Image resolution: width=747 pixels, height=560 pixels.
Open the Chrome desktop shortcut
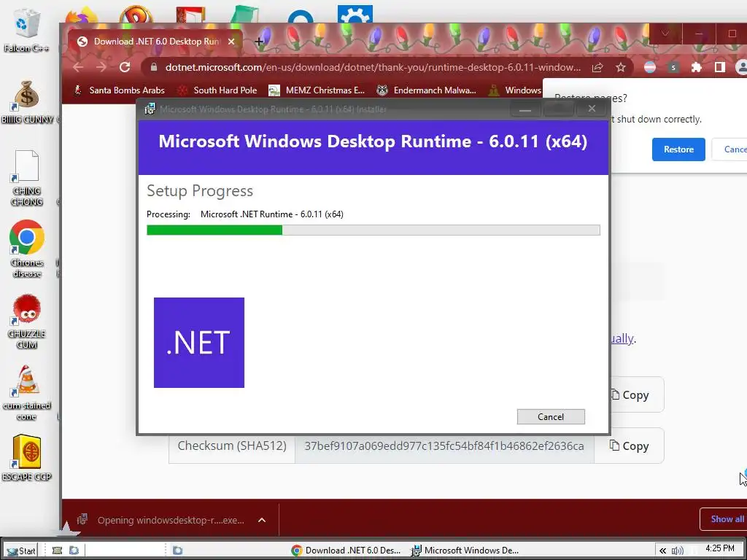coord(27,249)
